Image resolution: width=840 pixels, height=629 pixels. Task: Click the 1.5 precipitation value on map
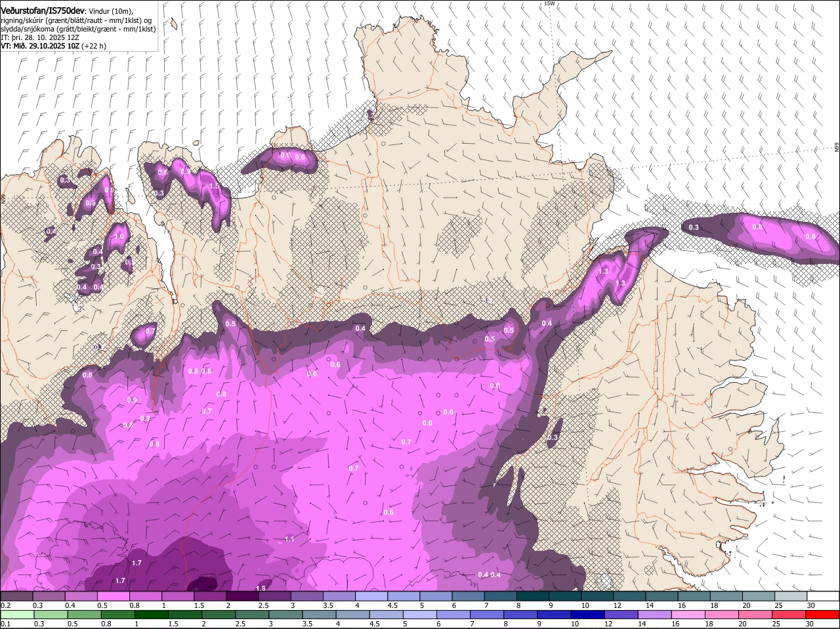tap(213, 186)
